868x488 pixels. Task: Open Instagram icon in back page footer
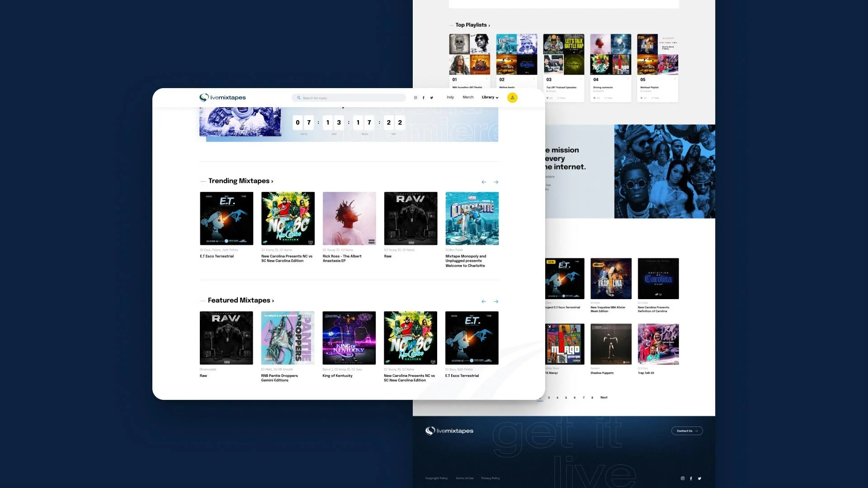pos(683,478)
